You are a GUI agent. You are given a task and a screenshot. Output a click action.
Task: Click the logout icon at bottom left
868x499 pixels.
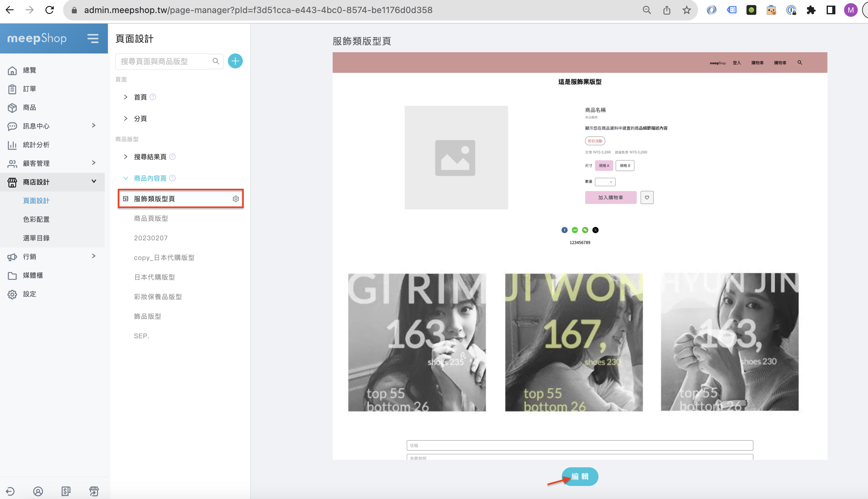click(10, 491)
